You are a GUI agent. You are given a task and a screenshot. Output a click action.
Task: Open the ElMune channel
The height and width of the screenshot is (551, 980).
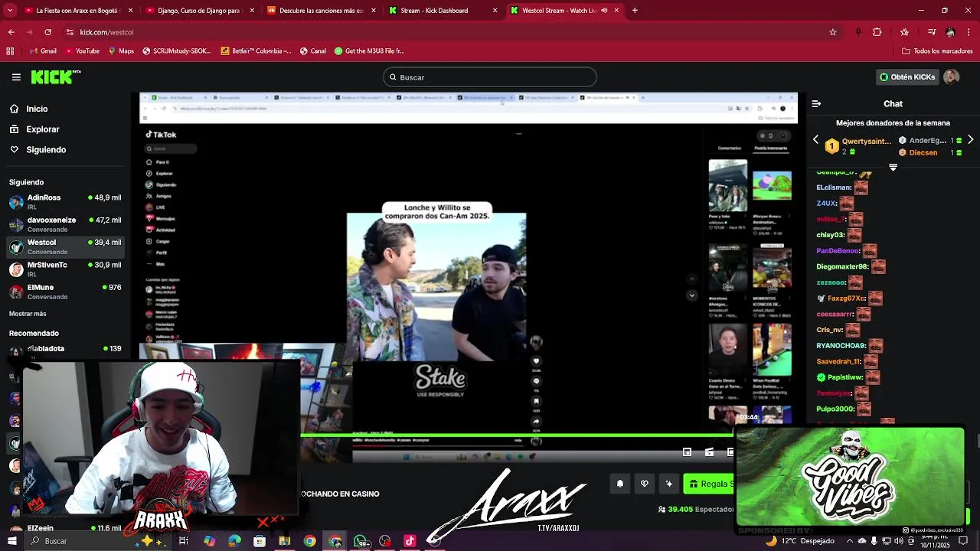[x=65, y=292]
